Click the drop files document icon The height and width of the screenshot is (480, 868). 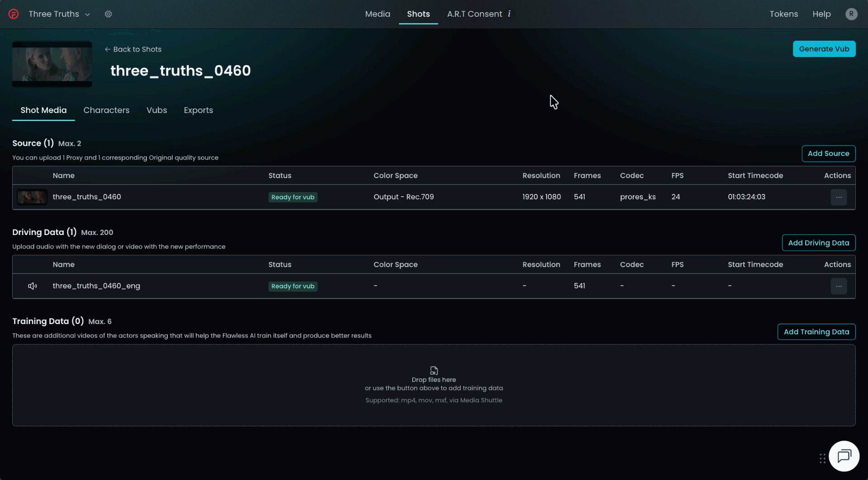[x=434, y=371]
